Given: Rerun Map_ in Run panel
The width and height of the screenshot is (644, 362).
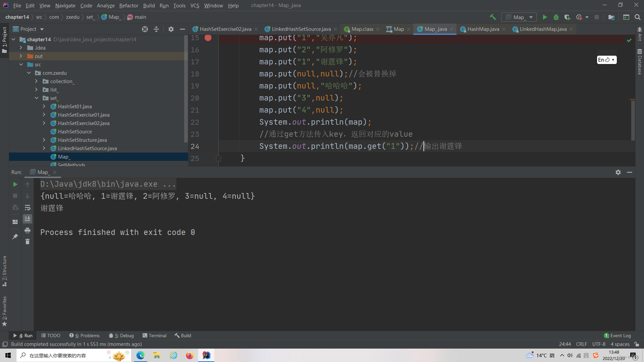Looking at the screenshot, I should pos(15,184).
